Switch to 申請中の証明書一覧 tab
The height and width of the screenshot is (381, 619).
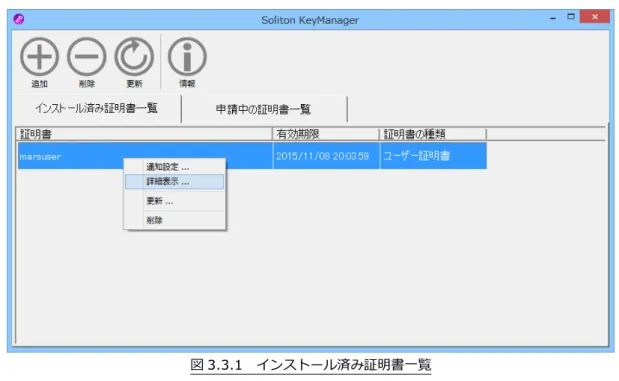(264, 109)
